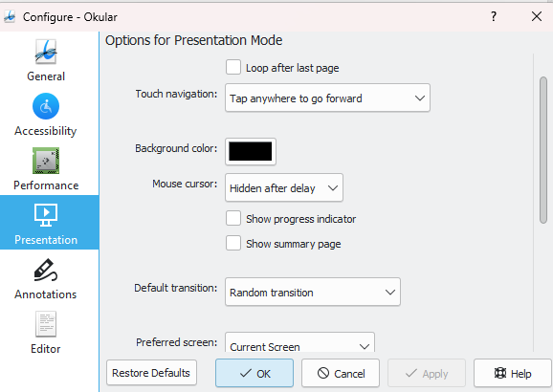The width and height of the screenshot is (553, 392).
Task: Open the Performance chip icon page
Action: click(x=46, y=161)
